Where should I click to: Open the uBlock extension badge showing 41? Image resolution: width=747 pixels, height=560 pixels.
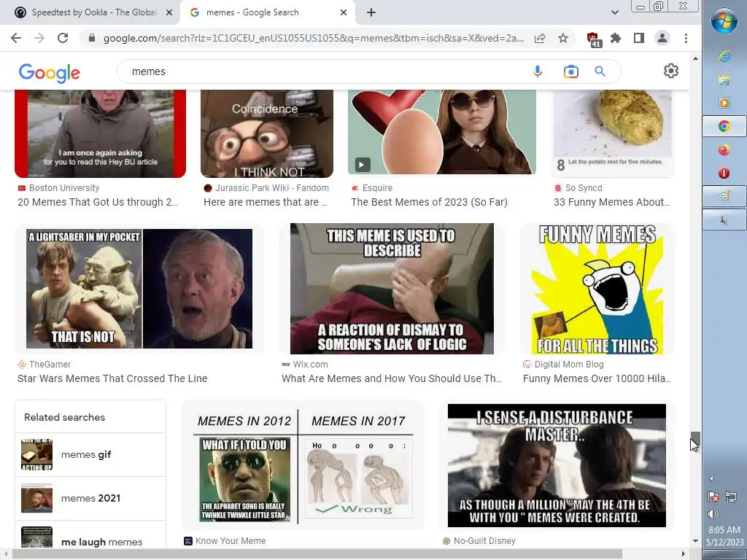click(592, 39)
